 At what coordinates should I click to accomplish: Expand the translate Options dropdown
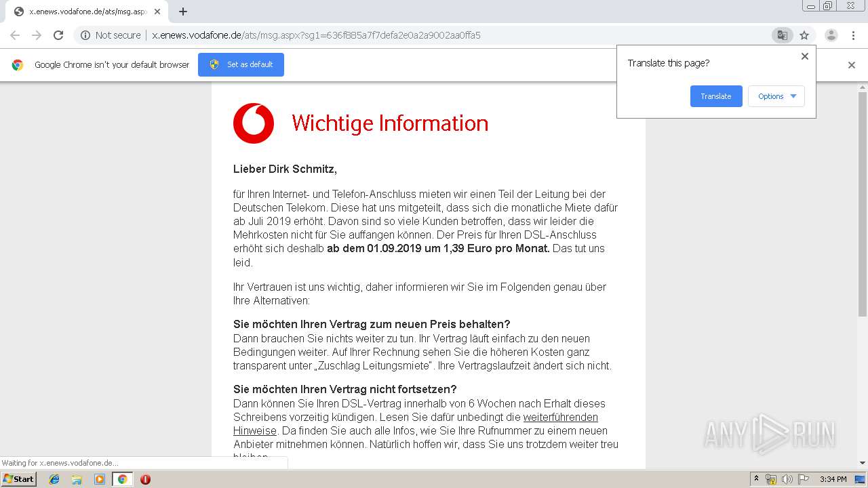coord(776,96)
